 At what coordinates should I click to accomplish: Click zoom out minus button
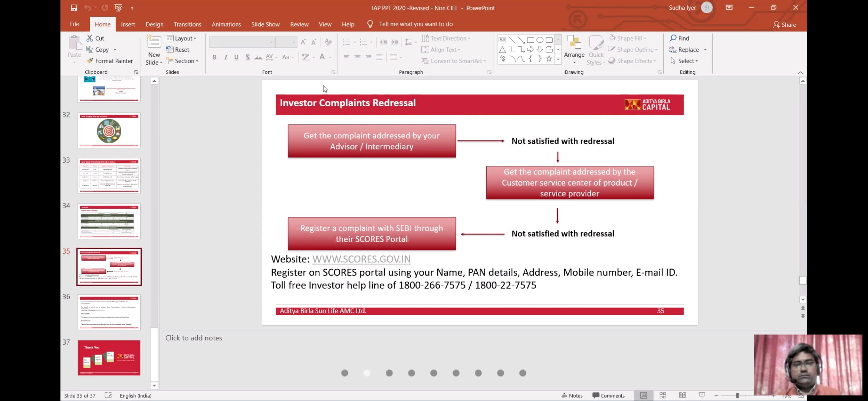[716, 395]
